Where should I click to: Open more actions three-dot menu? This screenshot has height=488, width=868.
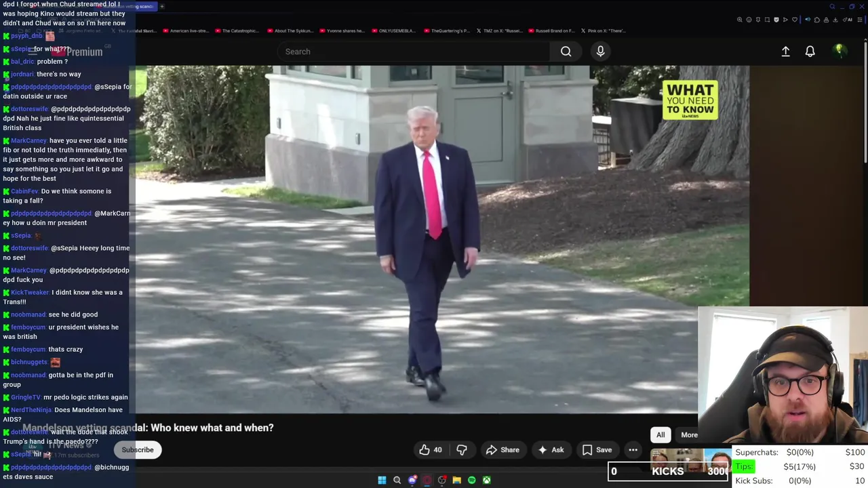633,449
